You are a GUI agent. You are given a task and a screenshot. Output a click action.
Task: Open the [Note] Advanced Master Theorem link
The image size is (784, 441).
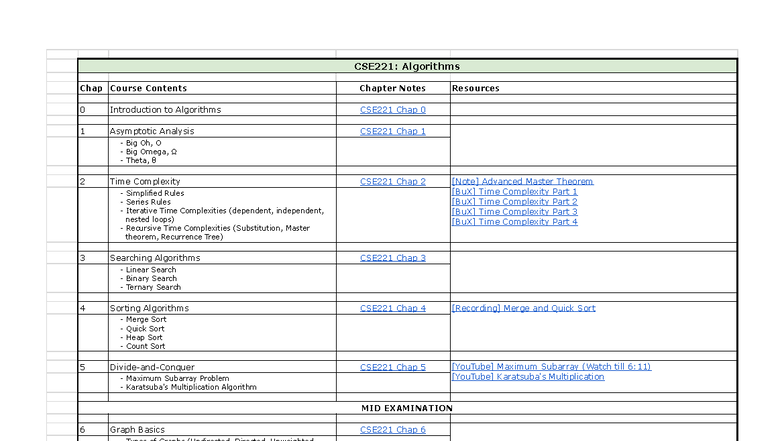pos(522,182)
